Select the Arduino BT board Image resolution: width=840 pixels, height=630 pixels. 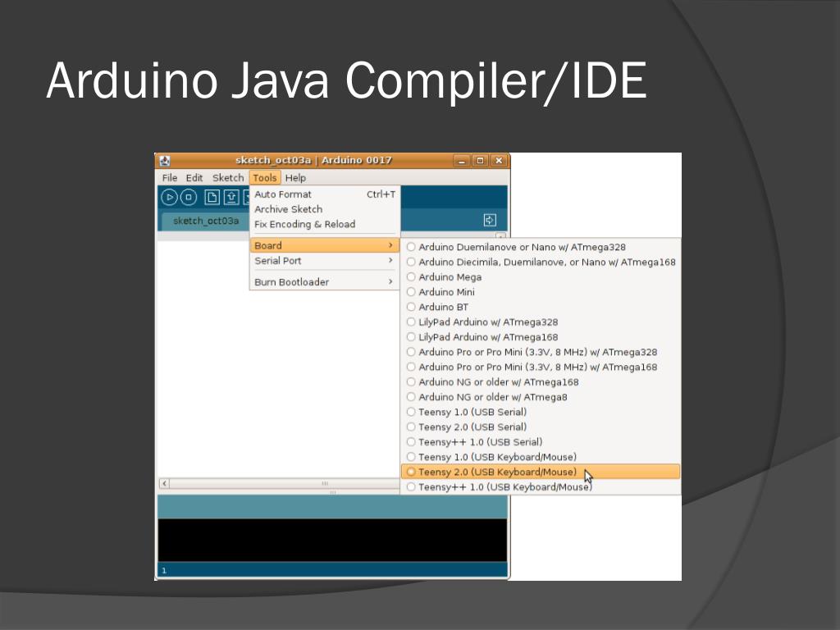(541, 307)
